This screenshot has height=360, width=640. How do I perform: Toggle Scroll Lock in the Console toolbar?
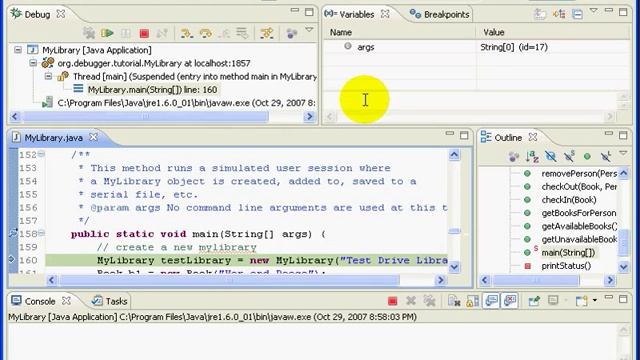pyautogui.click(x=472, y=301)
